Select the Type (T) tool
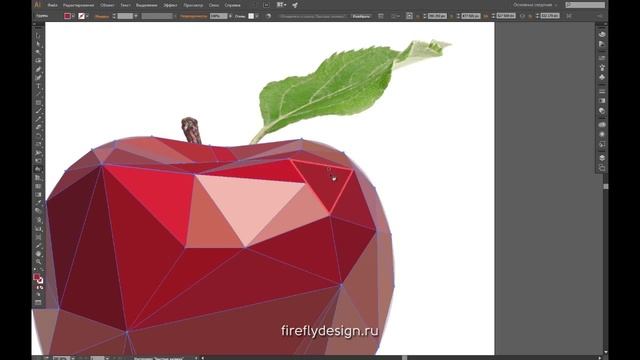 [x=38, y=86]
